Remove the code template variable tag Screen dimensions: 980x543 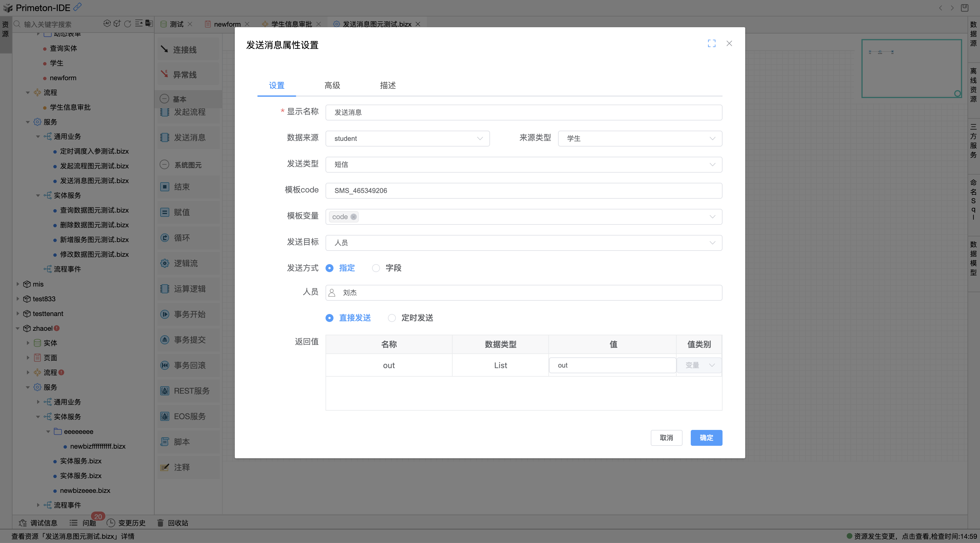click(353, 217)
